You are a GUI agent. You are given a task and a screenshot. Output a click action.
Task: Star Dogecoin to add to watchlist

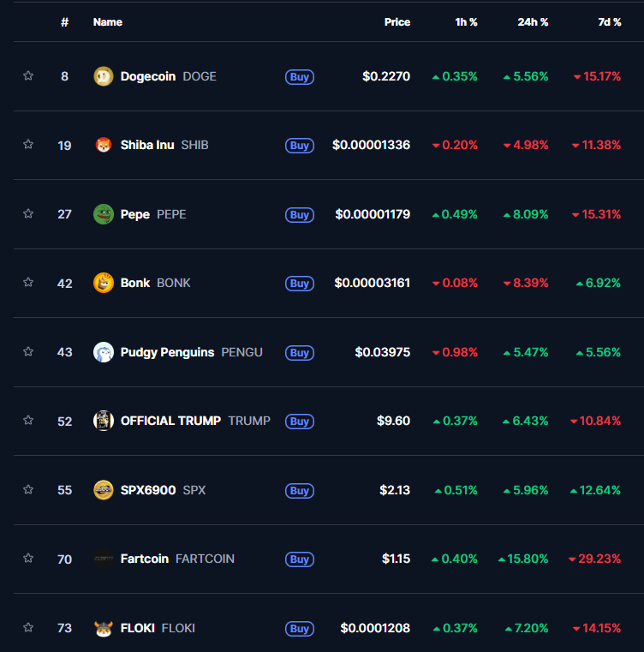(28, 75)
